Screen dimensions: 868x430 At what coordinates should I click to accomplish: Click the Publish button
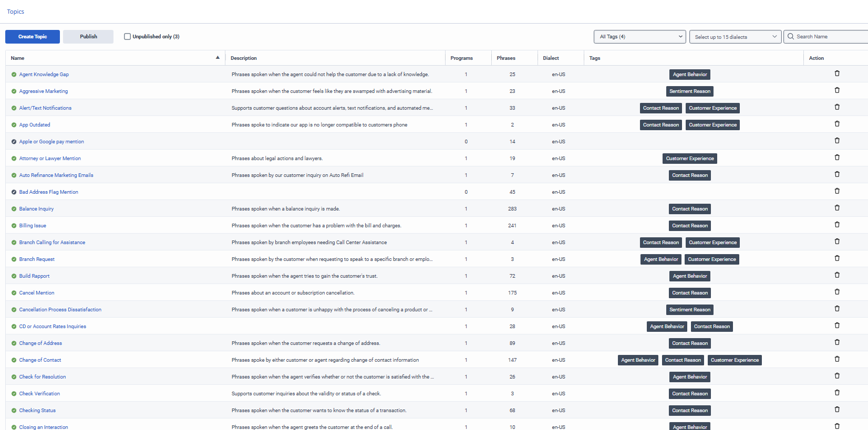(x=88, y=37)
